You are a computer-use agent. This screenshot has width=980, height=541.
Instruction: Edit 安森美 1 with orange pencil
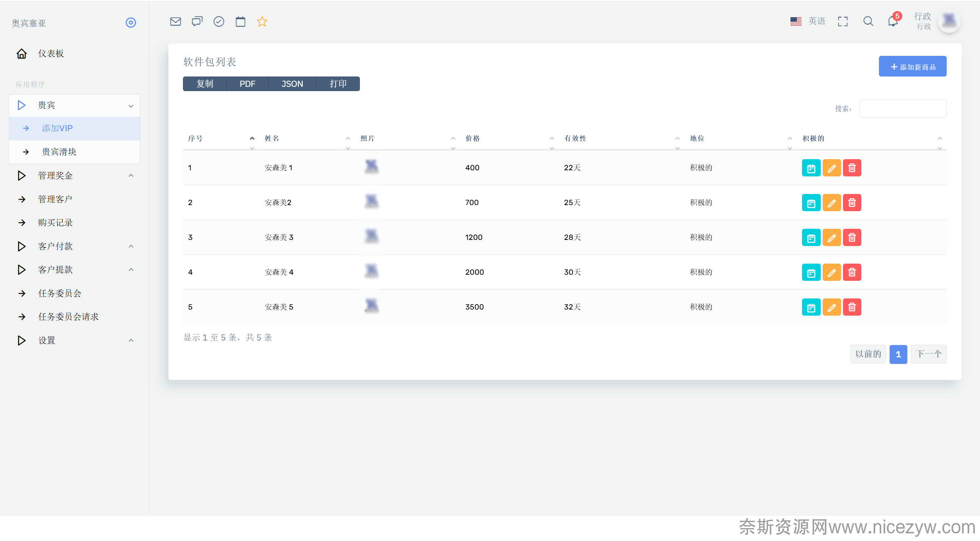831,168
